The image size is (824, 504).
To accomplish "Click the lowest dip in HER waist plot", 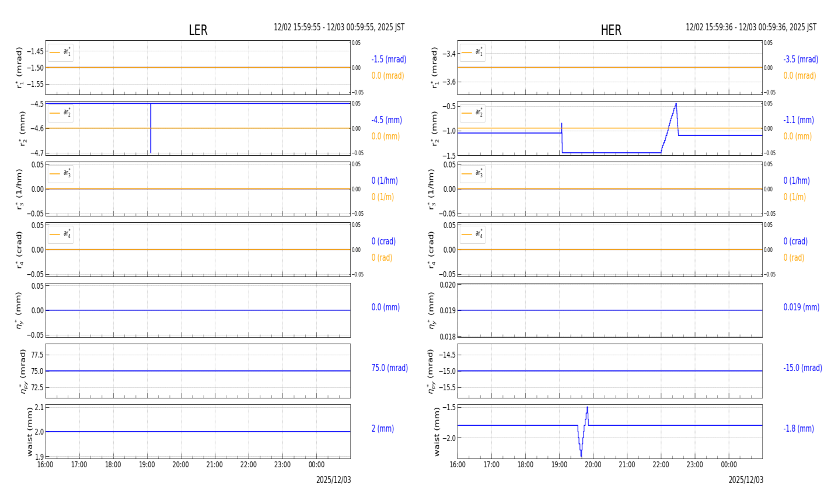I will coord(581,455).
